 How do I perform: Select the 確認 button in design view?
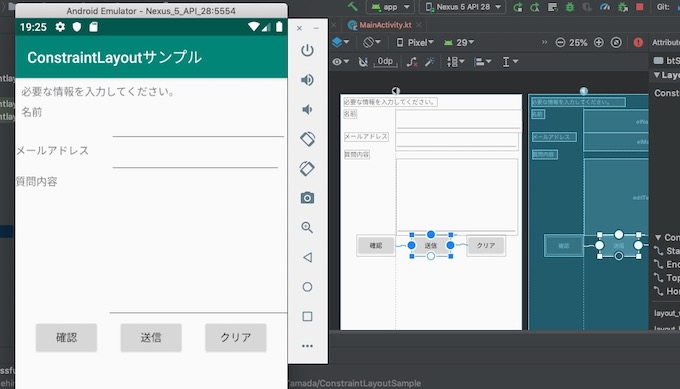click(376, 245)
